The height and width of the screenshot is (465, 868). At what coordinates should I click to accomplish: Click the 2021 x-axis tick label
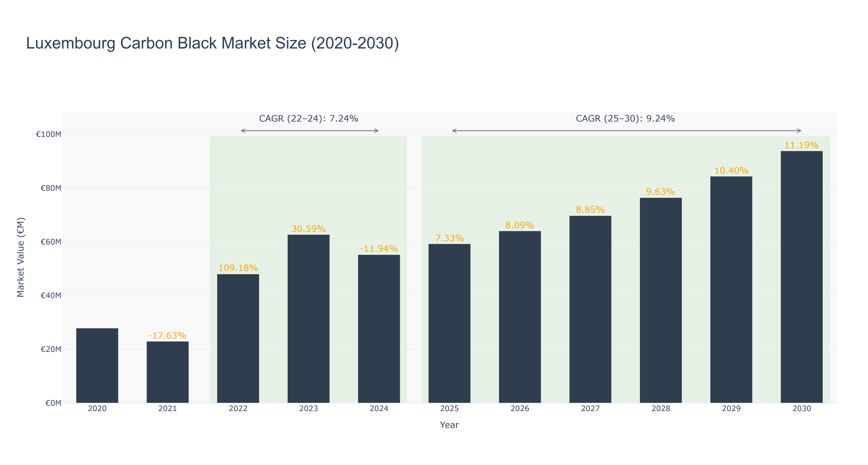[167, 409]
